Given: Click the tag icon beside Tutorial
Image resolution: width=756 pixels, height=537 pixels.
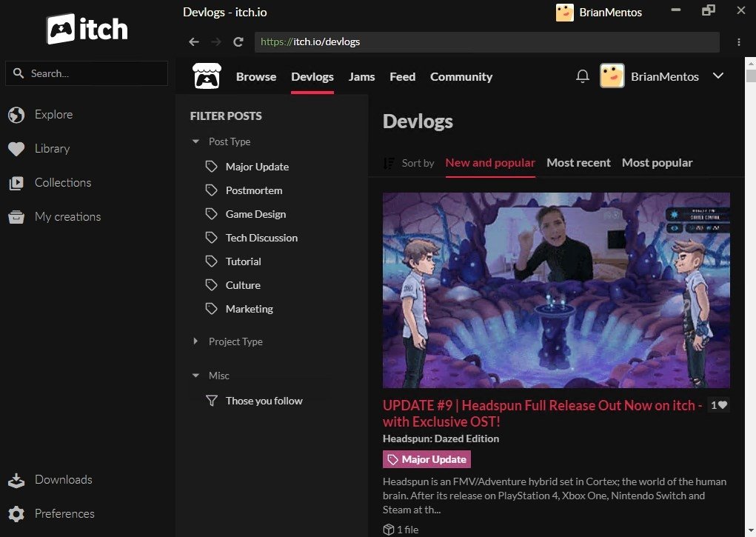Looking at the screenshot, I should [211, 261].
